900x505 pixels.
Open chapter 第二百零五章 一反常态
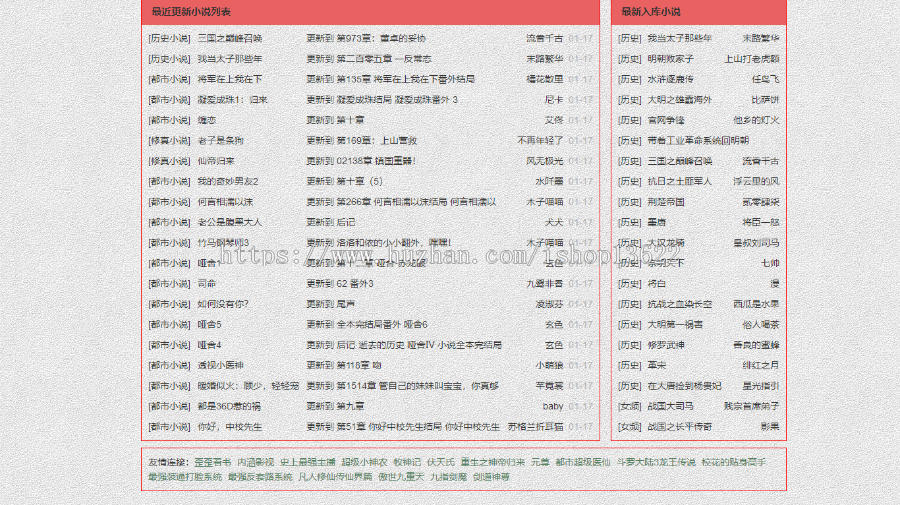[383, 59]
